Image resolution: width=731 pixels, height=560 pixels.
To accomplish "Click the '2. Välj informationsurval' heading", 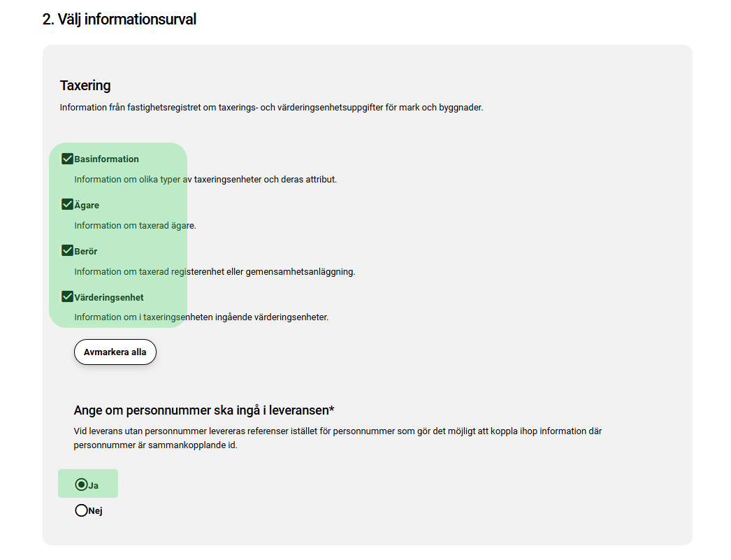I will pos(120,20).
